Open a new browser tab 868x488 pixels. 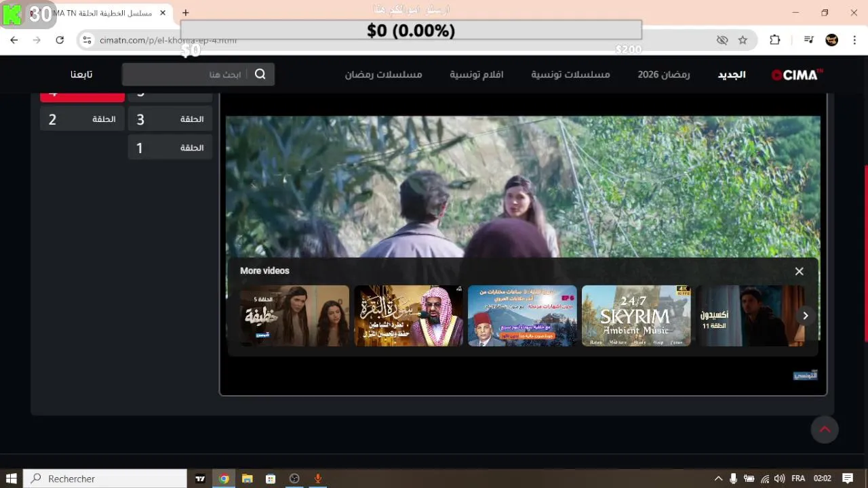tap(185, 12)
